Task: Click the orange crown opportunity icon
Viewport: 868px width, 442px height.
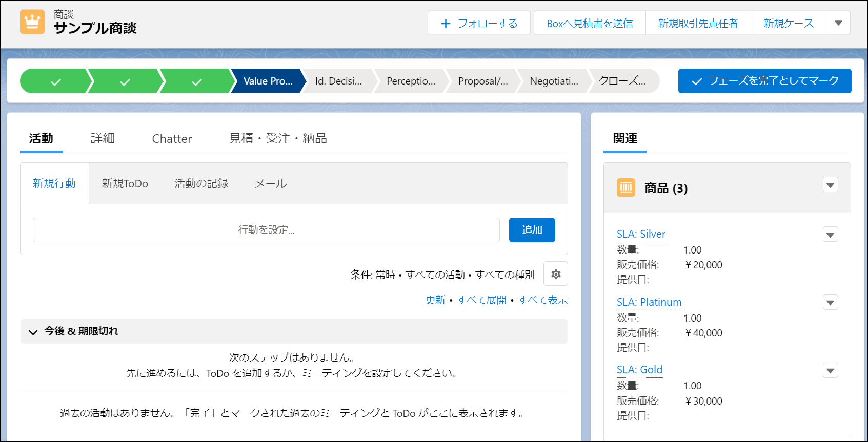Action: tap(32, 22)
